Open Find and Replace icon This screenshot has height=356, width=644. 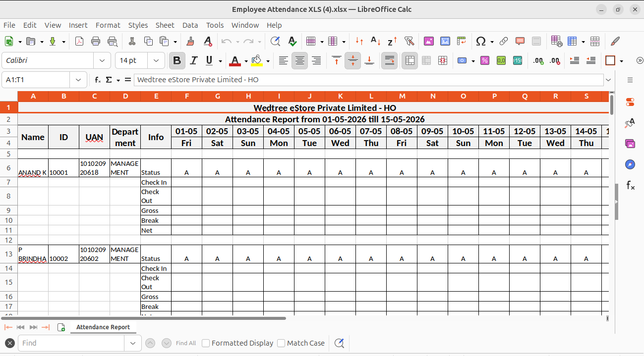(275, 42)
